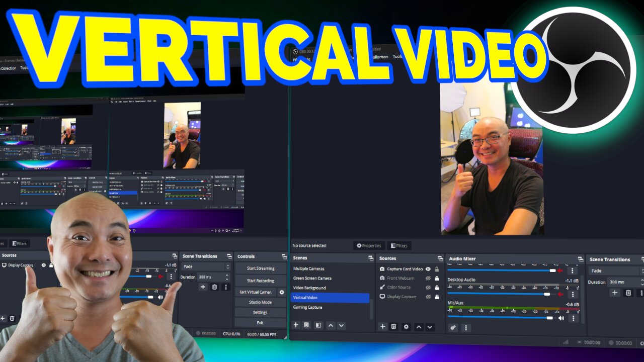Move source up in right Sources dock

coord(419,327)
